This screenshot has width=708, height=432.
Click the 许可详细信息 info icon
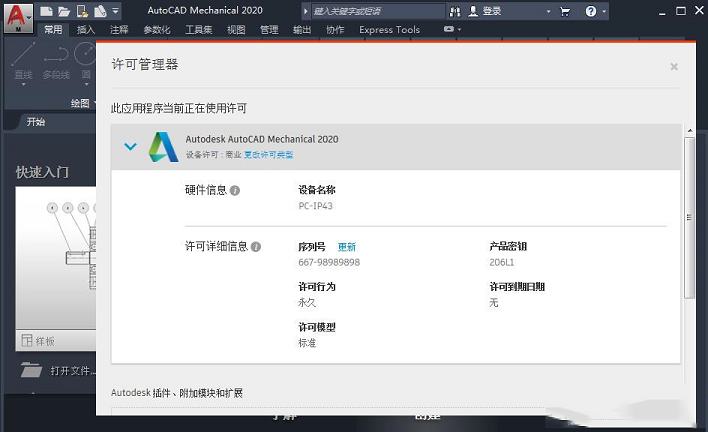point(256,246)
